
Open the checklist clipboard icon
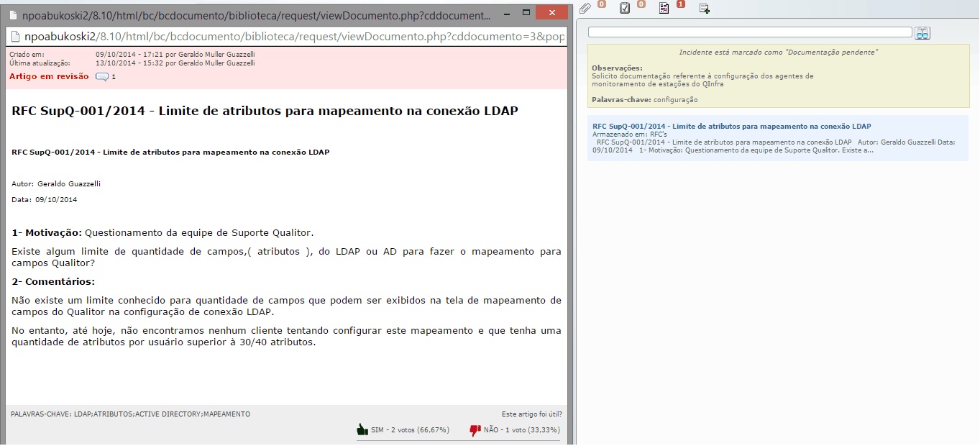(625, 8)
